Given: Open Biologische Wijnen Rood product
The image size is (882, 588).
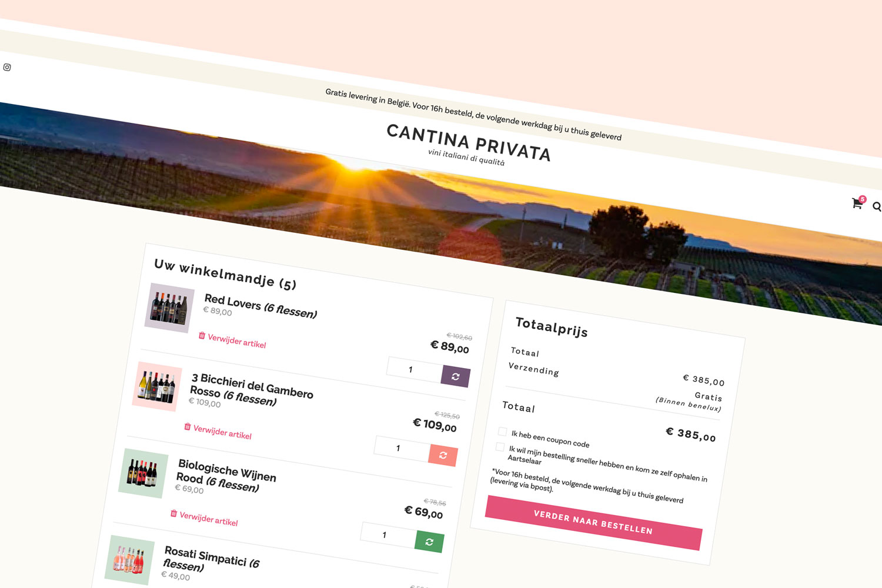Looking at the screenshot, I should tap(226, 476).
